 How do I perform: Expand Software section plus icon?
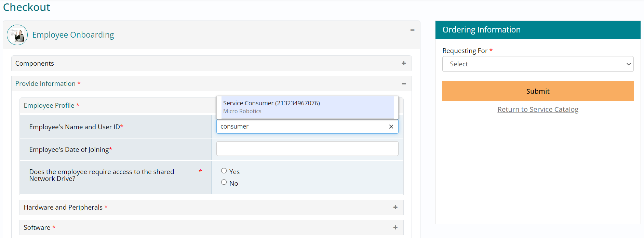pyautogui.click(x=395, y=227)
